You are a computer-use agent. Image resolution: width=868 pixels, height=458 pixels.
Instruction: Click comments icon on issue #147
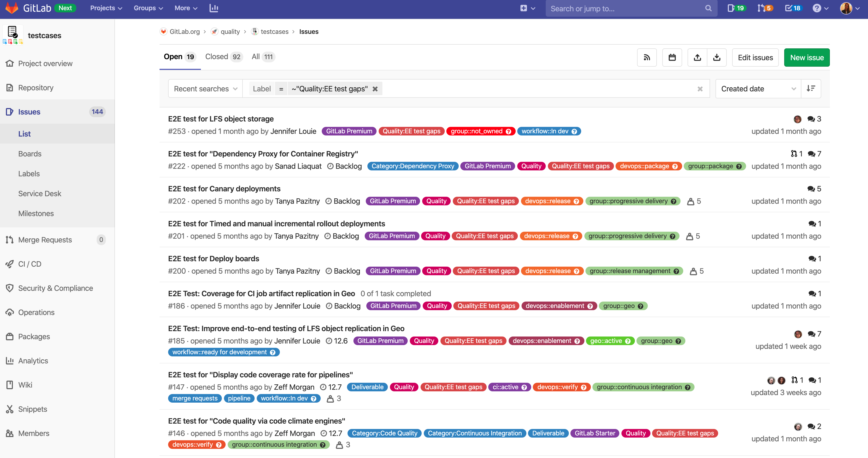click(x=812, y=380)
